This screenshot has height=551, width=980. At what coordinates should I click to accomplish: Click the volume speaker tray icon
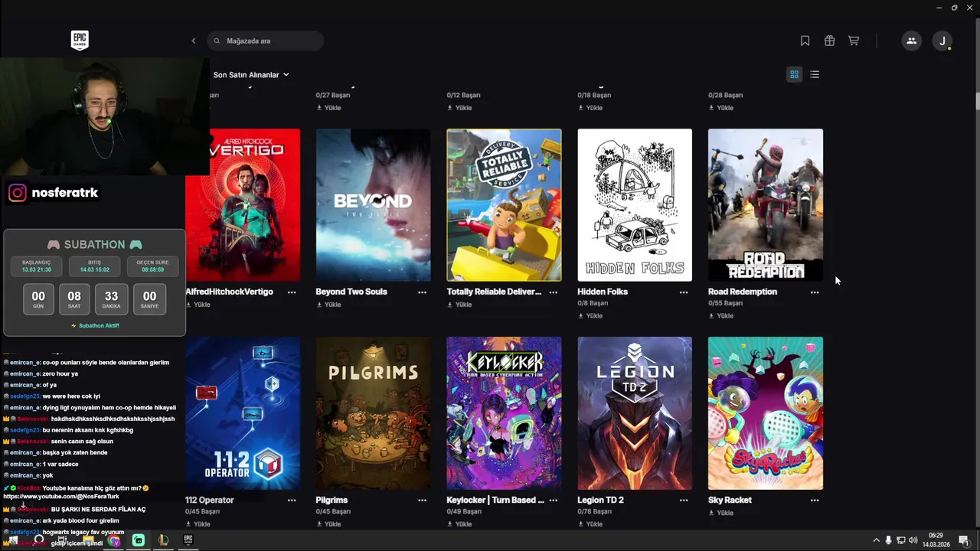(913, 540)
